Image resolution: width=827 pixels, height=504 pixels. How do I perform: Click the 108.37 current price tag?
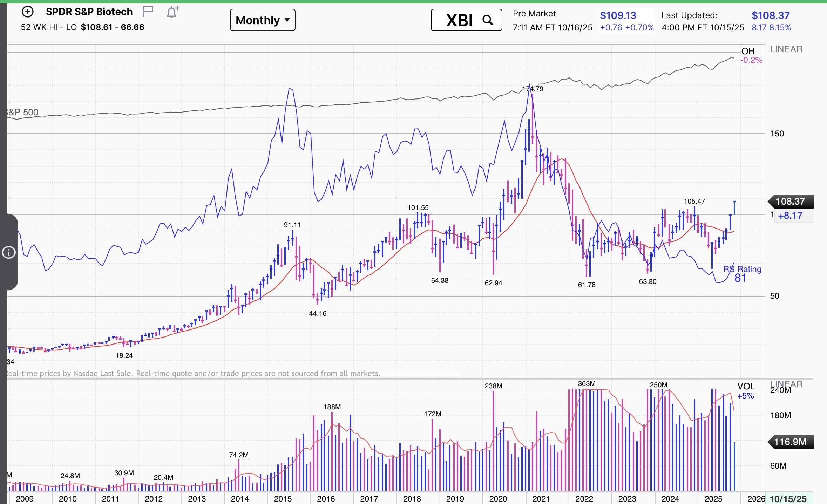pyautogui.click(x=789, y=202)
